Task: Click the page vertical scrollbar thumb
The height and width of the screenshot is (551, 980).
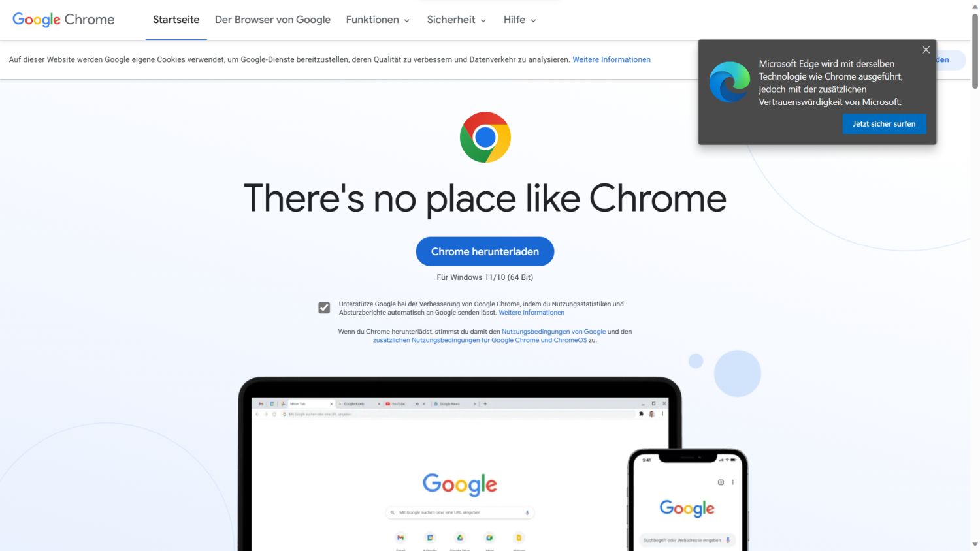Action: (x=975, y=51)
